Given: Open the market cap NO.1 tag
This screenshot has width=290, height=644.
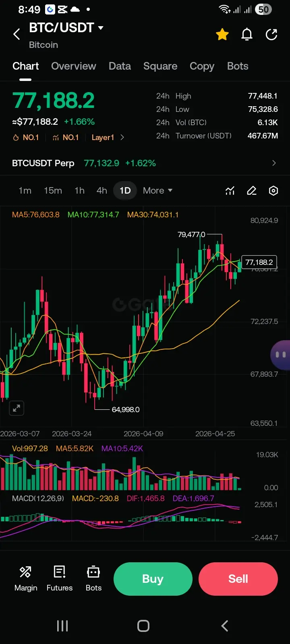Looking at the screenshot, I should 66,137.
